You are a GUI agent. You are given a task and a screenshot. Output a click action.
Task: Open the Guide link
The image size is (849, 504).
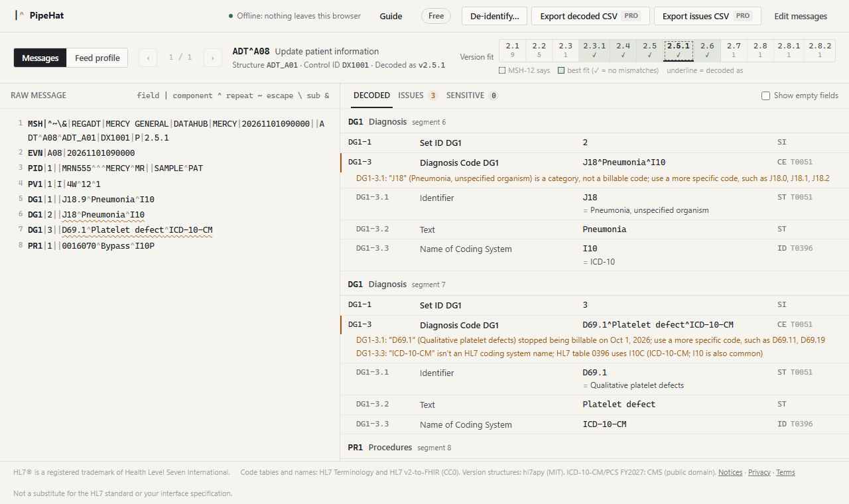[391, 16]
